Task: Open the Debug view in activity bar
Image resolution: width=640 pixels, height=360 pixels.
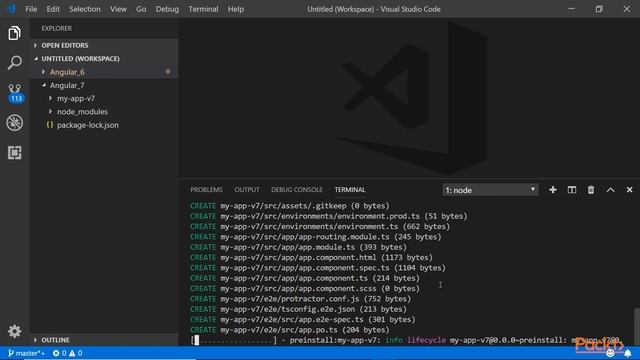Action: pos(14,123)
